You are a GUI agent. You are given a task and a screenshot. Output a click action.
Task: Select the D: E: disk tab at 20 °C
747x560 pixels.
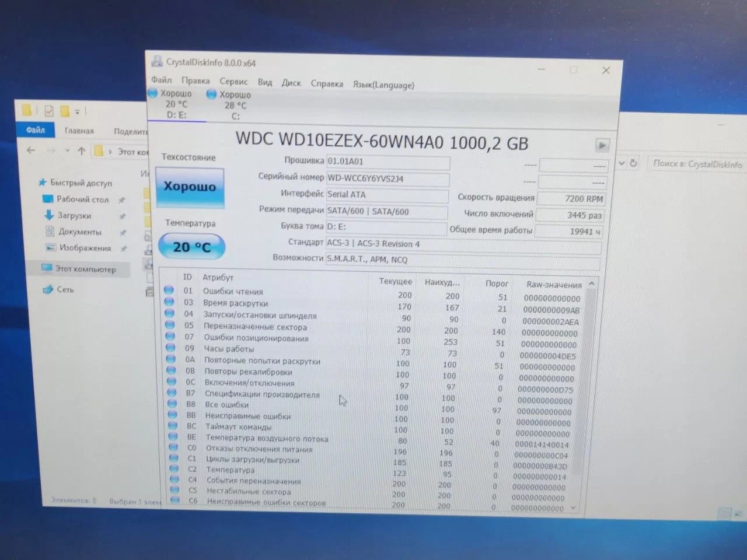(x=176, y=104)
